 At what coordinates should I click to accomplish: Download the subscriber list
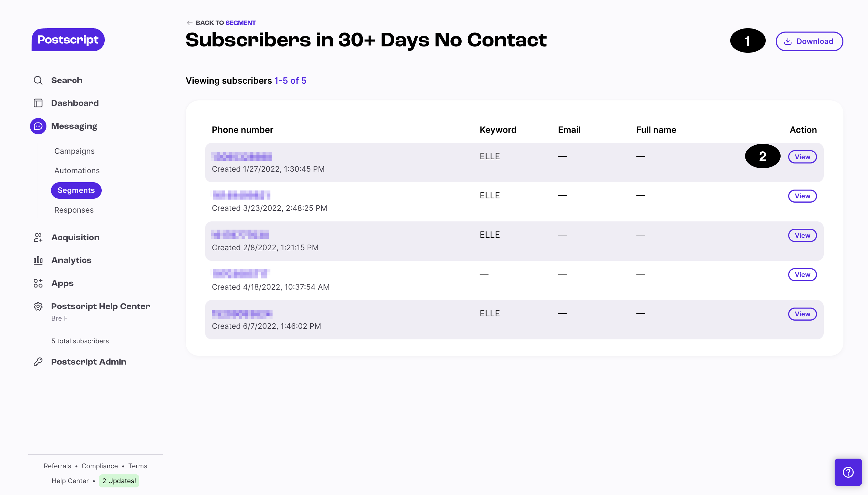(x=809, y=42)
